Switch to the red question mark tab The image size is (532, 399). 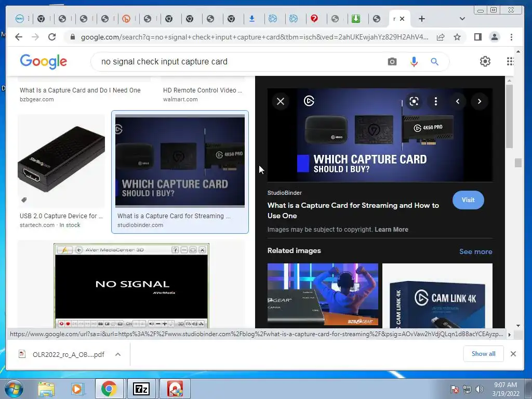point(314,19)
